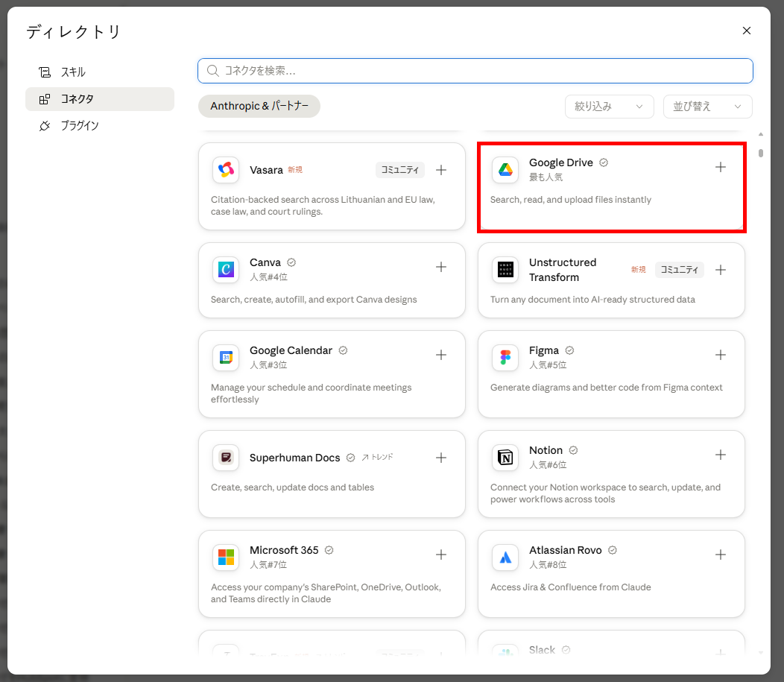The width and height of the screenshot is (784, 682).
Task: Click the Figma logo icon
Action: pos(505,358)
